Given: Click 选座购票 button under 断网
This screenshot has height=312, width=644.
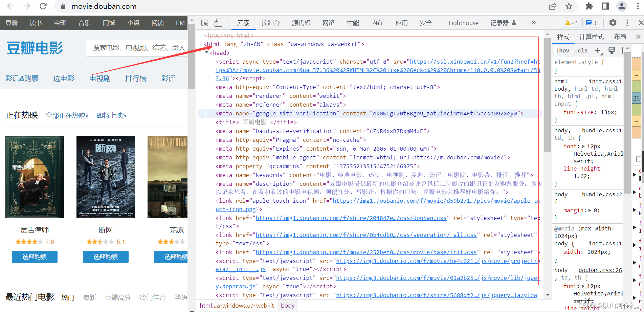Looking at the screenshot, I should tap(106, 257).
